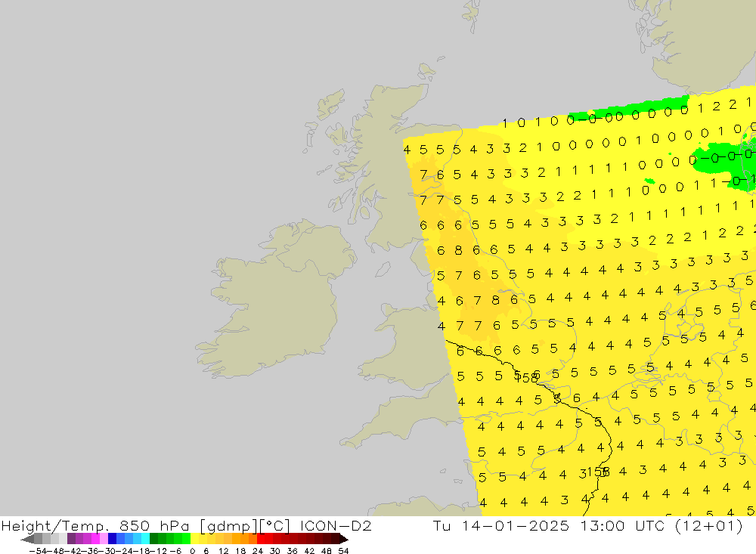The height and width of the screenshot is (554, 756).
Task: Pick the darkest brown legend swatch
Action: pos(335,539)
